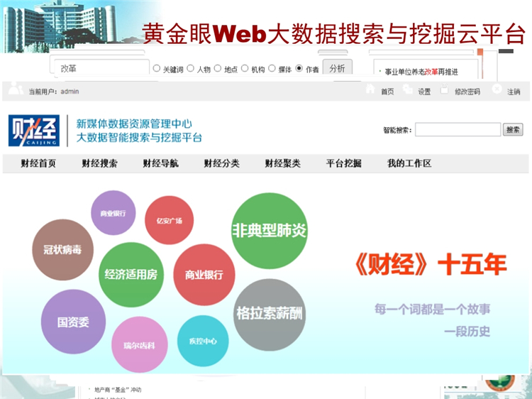Click the 搜索 button next to 智能搜索
532x399 pixels.
pyautogui.click(x=513, y=130)
